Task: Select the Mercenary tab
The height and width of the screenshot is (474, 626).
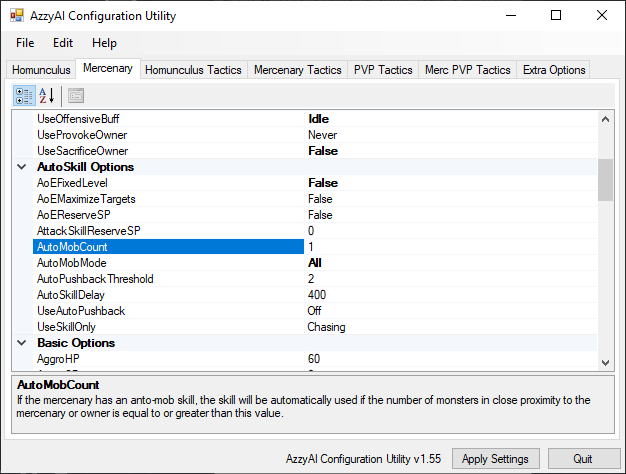Action: [x=108, y=68]
